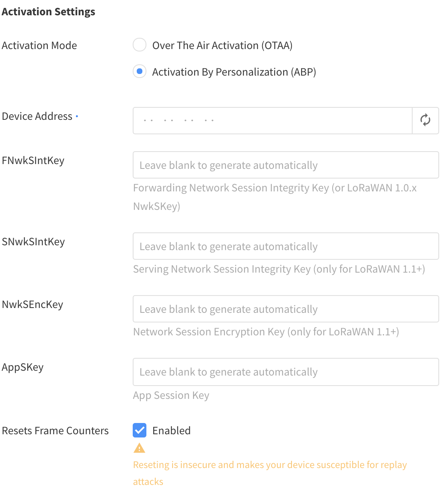448x501 pixels.
Task: Click the warning triangle icon below Enabled
Action: (x=139, y=448)
